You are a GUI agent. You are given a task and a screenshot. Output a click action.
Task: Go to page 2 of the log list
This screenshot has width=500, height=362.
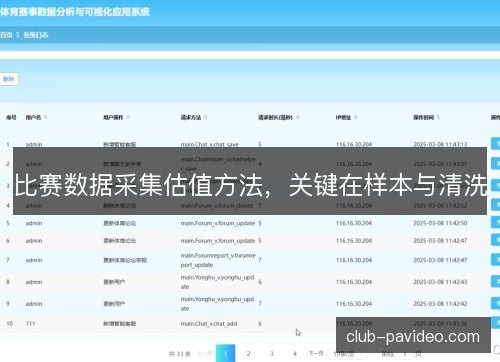(248, 353)
